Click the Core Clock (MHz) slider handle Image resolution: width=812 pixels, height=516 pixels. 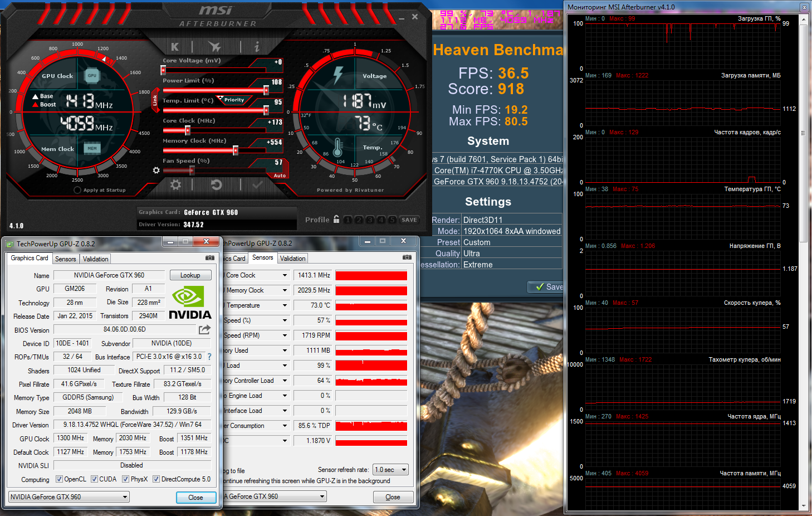188,130
